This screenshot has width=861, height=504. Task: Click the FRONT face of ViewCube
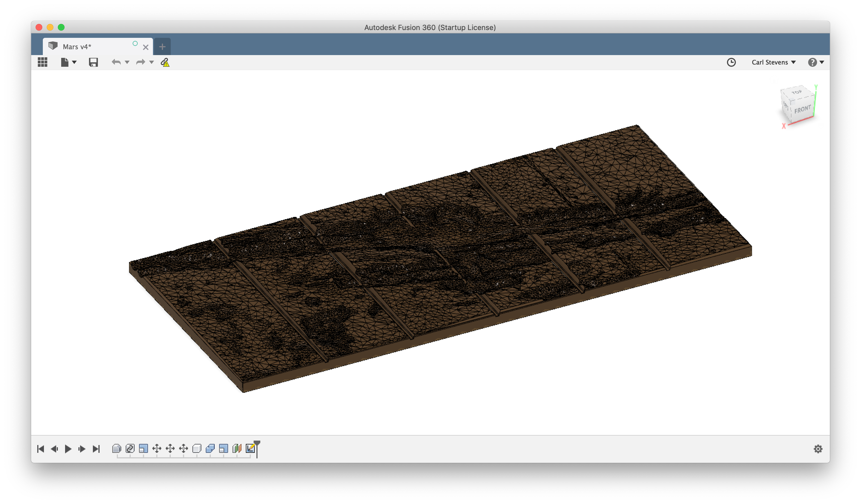802,110
